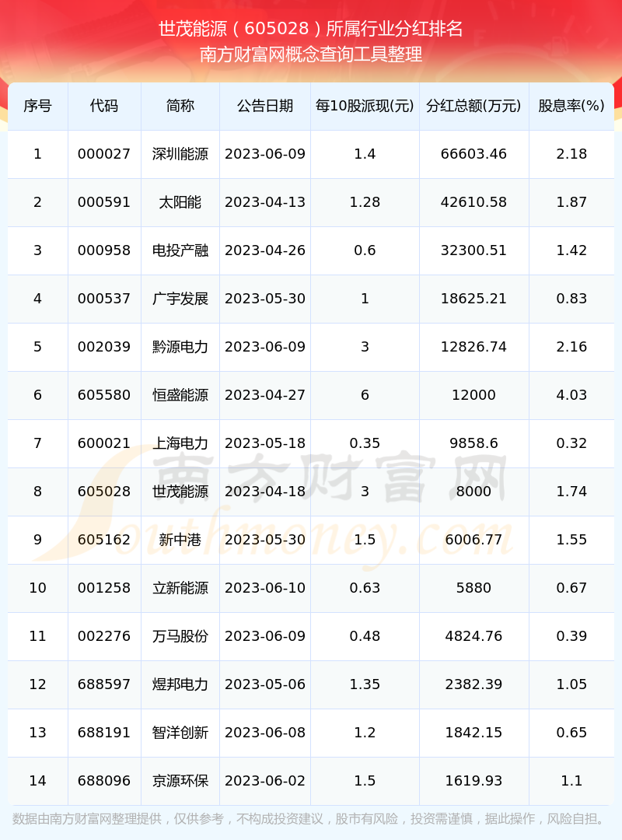Select the 世茂能源 cell in row 8
This screenshot has height=840, width=622.
(x=180, y=492)
